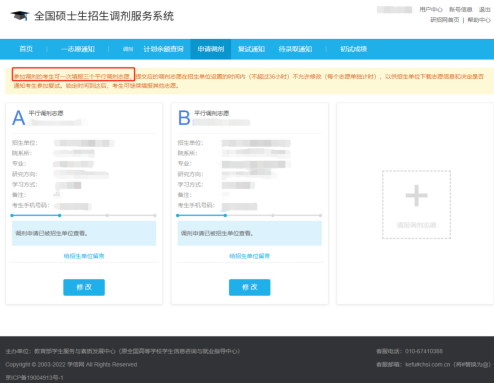494x384 pixels.
Task: Click the 退出 logout link
Action: pyautogui.click(x=484, y=9)
